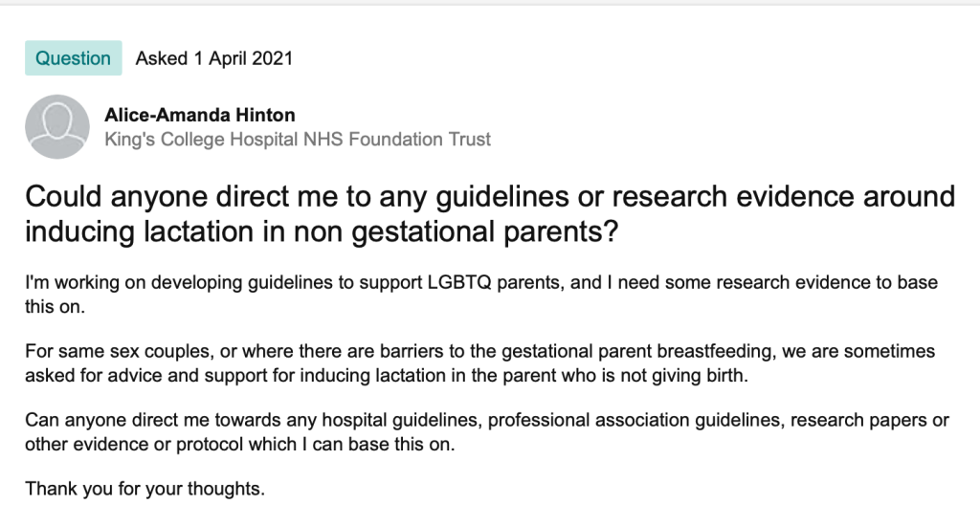Viewport: 980px width, 526px height.
Task: Click the grey profile avatar icon
Action: (57, 126)
